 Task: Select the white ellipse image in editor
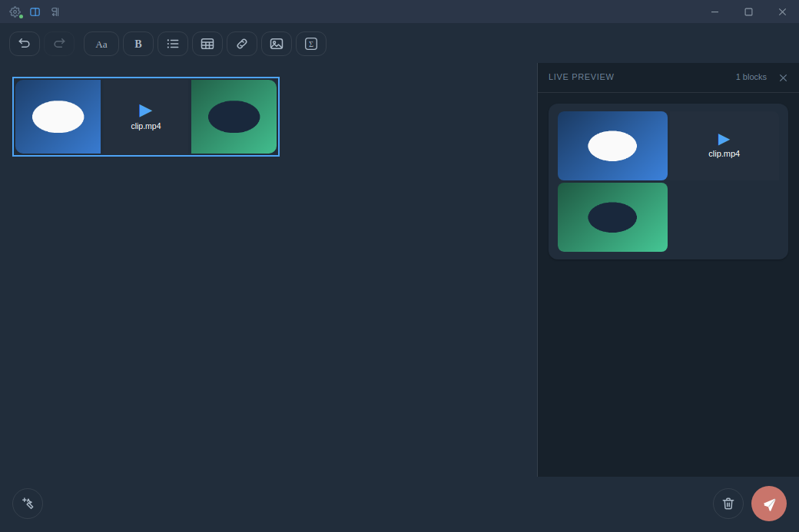point(58,117)
